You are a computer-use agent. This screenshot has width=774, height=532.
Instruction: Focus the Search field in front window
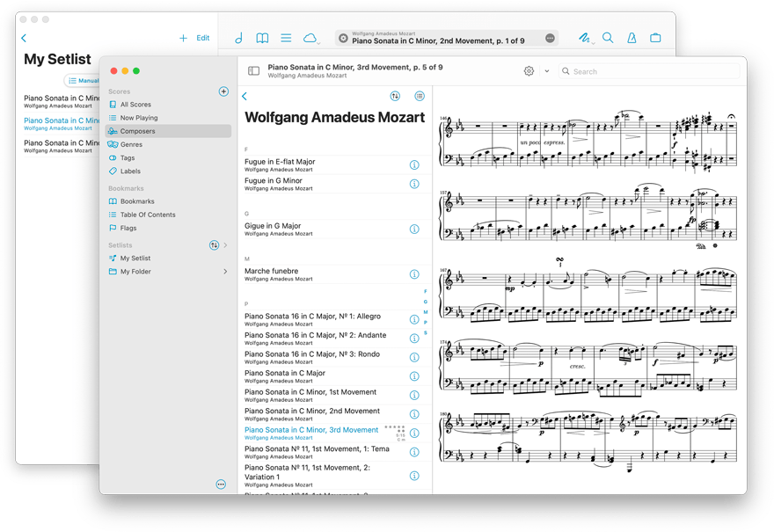coord(649,71)
